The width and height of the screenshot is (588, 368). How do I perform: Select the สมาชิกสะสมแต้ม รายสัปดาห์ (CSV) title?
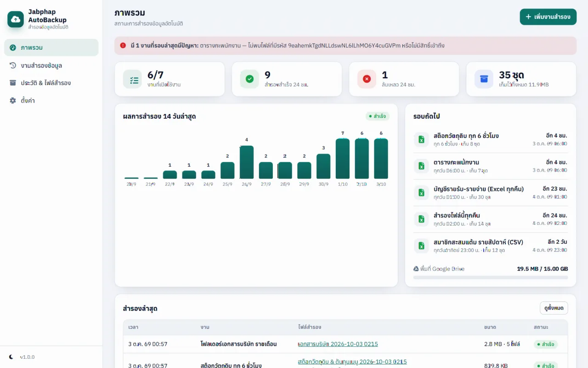pyautogui.click(x=478, y=242)
